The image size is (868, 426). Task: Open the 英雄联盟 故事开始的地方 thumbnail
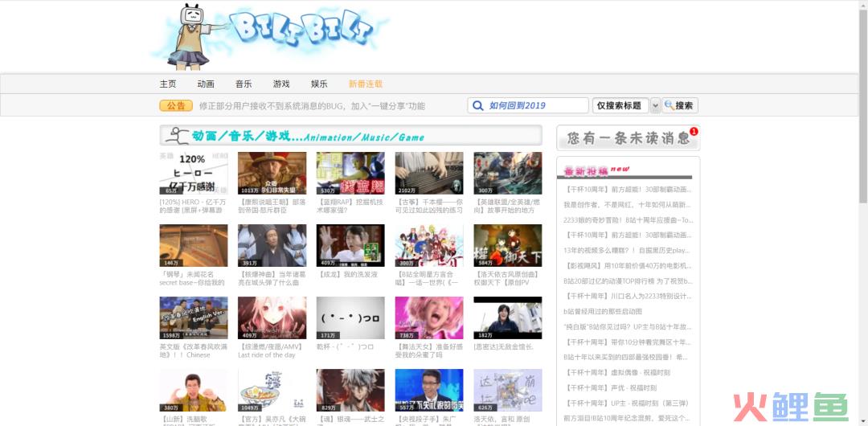[x=508, y=174]
